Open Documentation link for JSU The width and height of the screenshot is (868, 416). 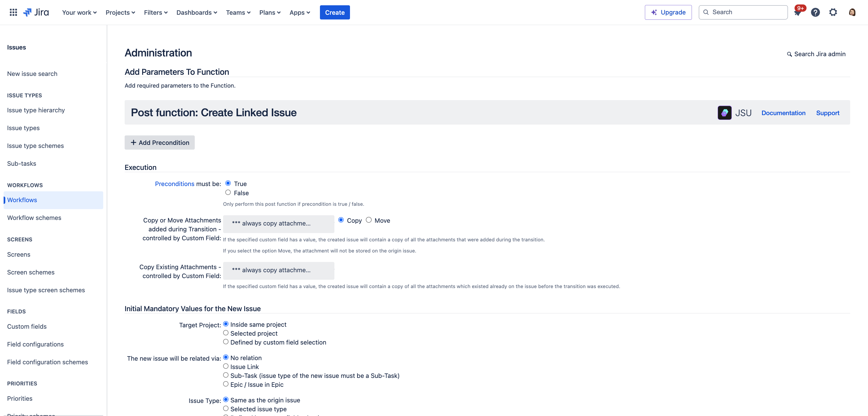(x=783, y=112)
